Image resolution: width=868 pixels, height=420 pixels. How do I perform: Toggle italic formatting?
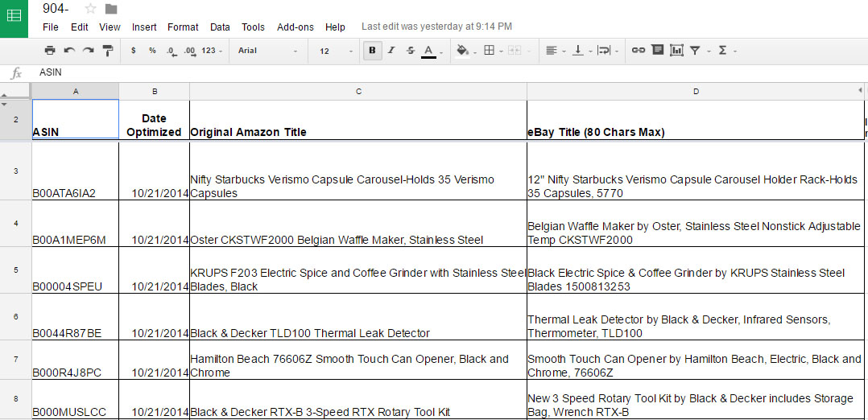coord(391,51)
